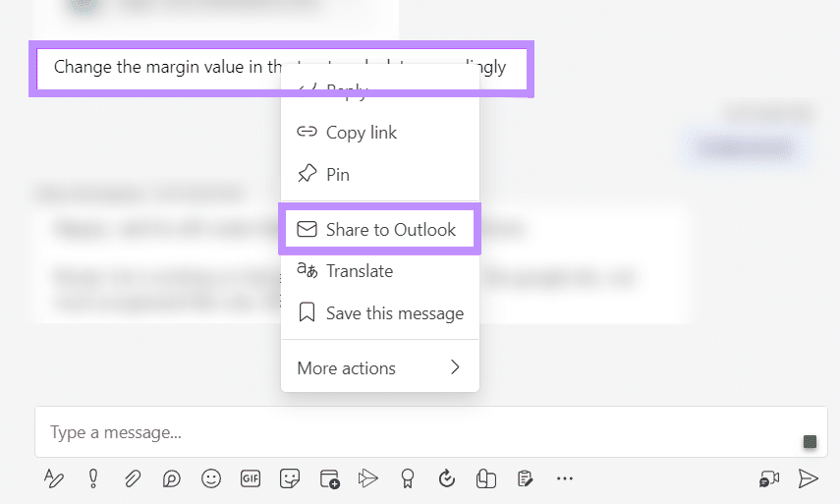
Task: Schedule a meeting with calendar-plus icon
Action: [329, 478]
